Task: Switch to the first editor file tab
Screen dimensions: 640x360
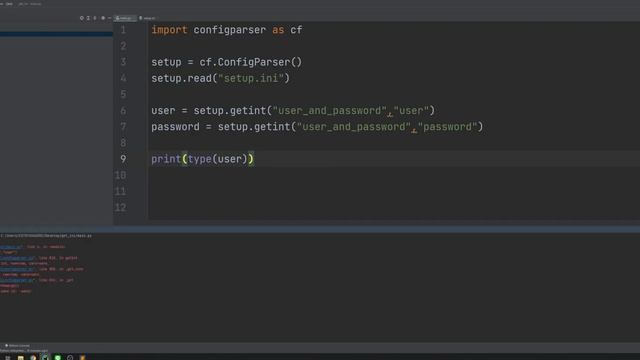Action: (x=124, y=18)
